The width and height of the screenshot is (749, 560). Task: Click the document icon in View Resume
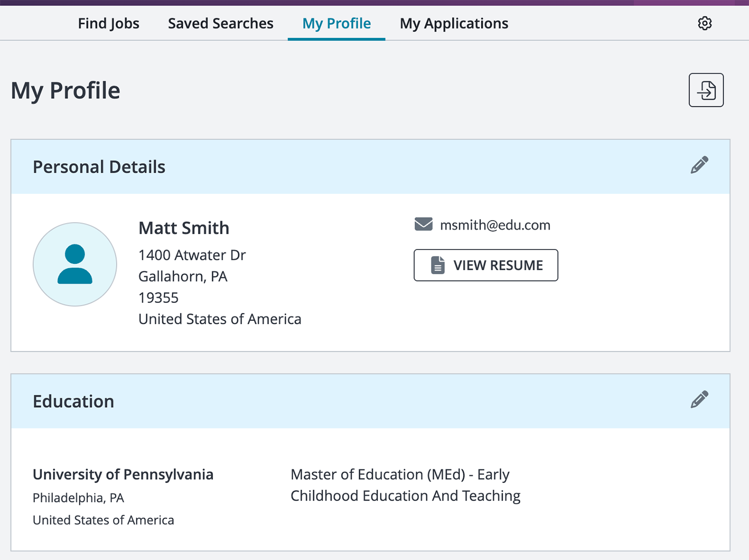[437, 265]
